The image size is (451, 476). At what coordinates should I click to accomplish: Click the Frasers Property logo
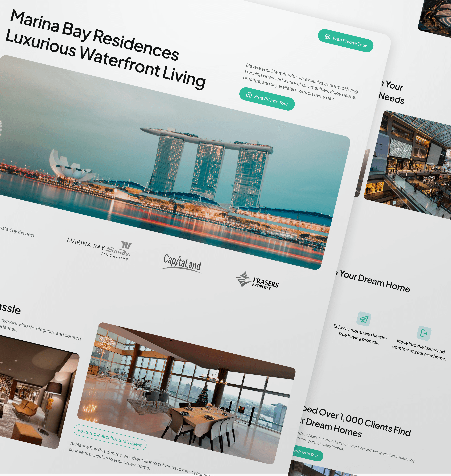click(x=257, y=281)
